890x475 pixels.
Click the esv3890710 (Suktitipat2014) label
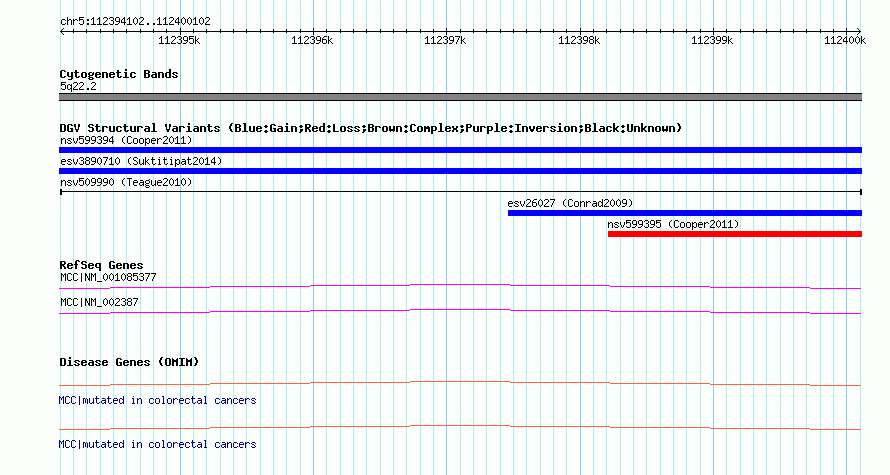(x=141, y=161)
